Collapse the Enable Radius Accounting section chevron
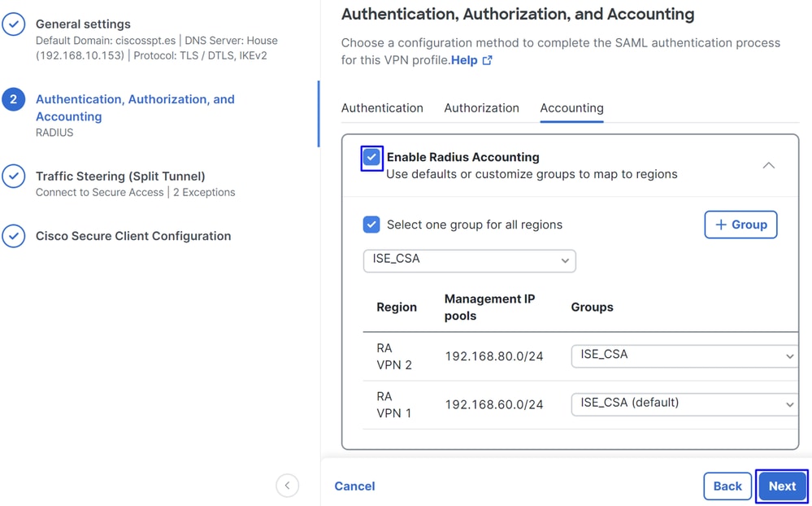Screen dimensions: 812x506 click(768, 165)
